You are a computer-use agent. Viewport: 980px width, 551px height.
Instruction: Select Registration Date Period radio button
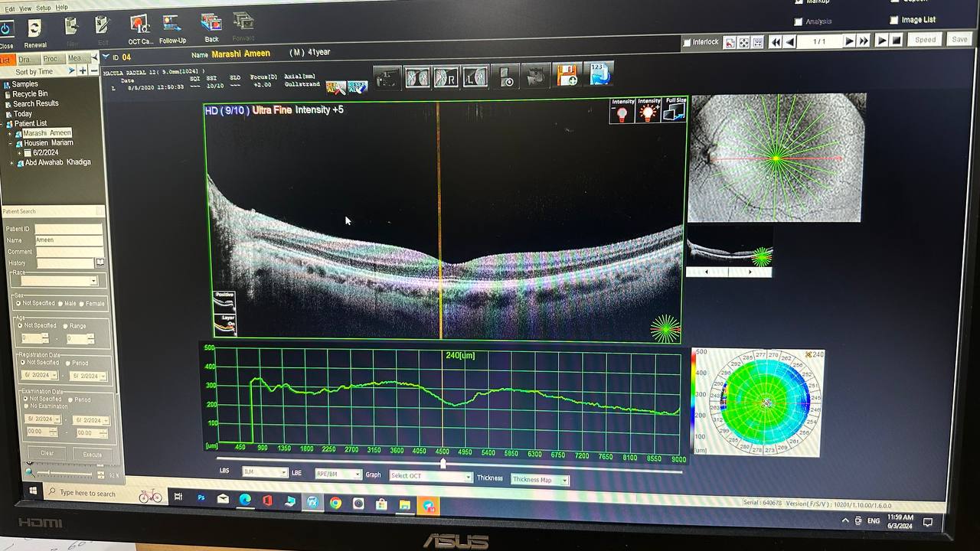click(67, 363)
